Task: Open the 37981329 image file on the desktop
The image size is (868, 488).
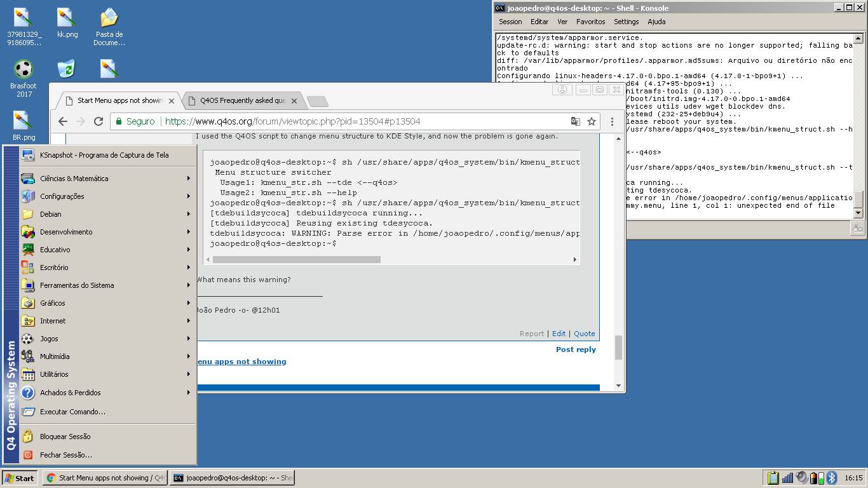Action: (24, 27)
